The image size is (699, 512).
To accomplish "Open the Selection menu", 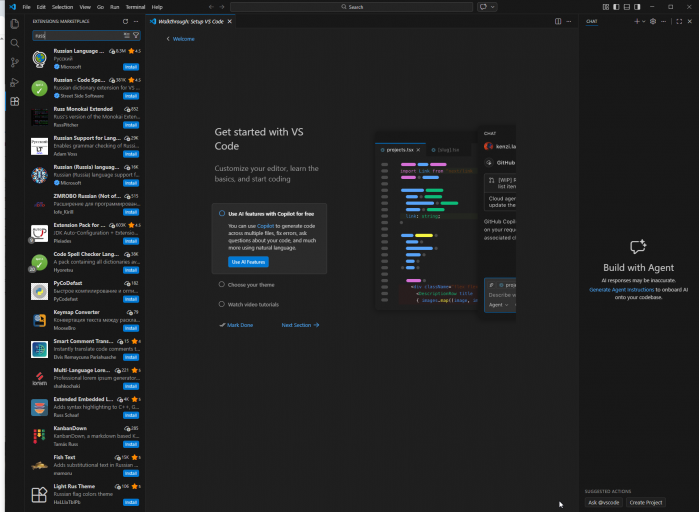I will [x=62, y=7].
